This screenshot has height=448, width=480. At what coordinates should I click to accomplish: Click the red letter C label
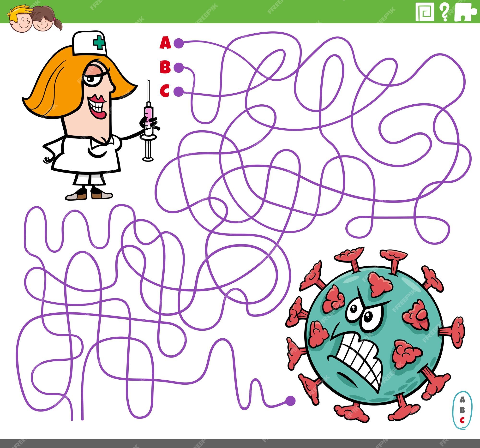(165, 90)
